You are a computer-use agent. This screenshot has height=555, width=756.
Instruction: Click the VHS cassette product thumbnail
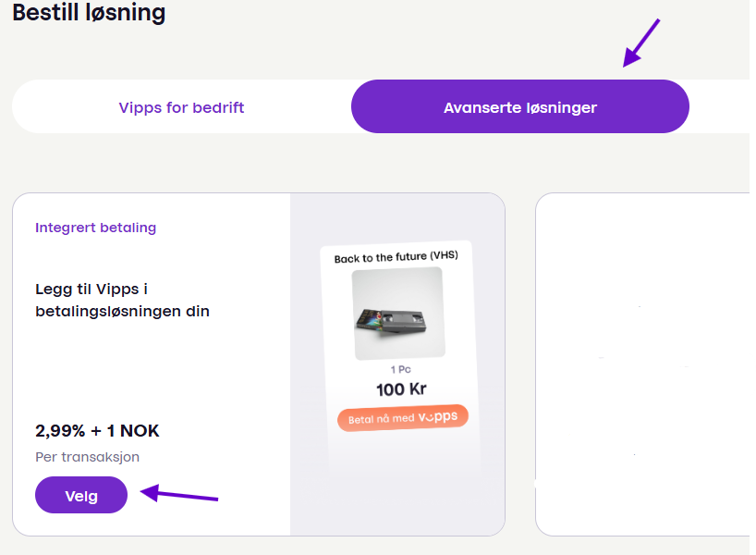pos(398,314)
